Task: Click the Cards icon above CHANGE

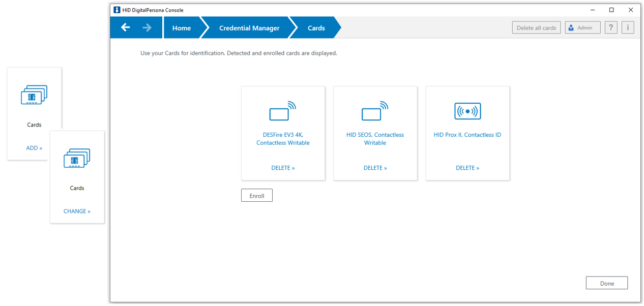Action: [77, 159]
